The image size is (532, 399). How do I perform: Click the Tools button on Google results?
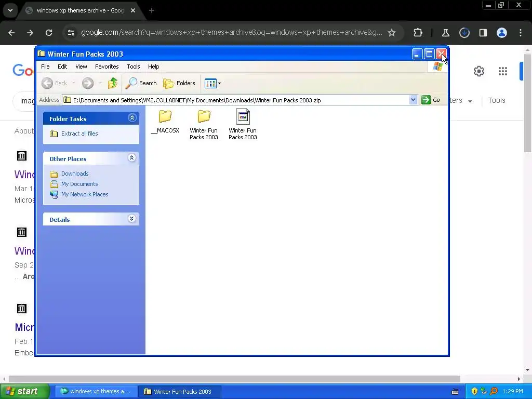pos(496,100)
